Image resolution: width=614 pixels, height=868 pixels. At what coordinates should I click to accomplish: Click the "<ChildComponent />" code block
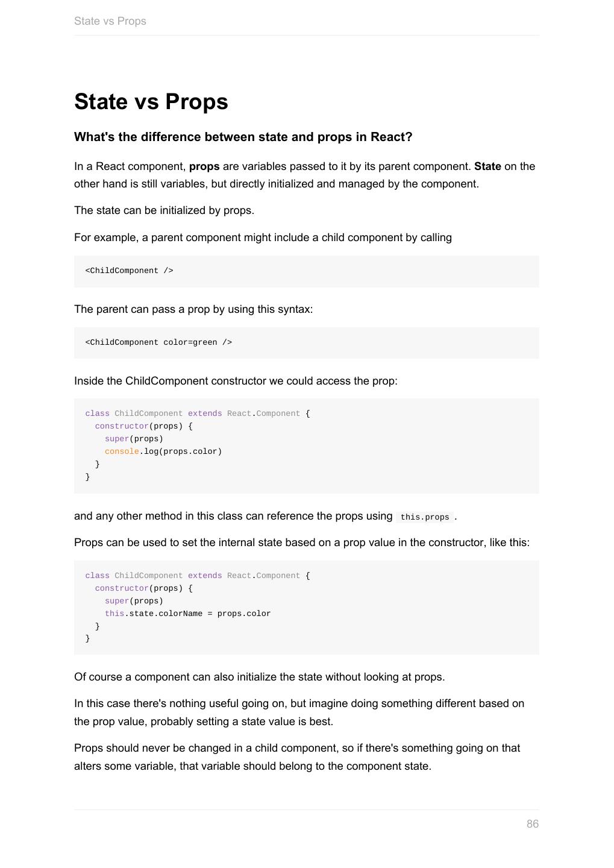[130, 271]
